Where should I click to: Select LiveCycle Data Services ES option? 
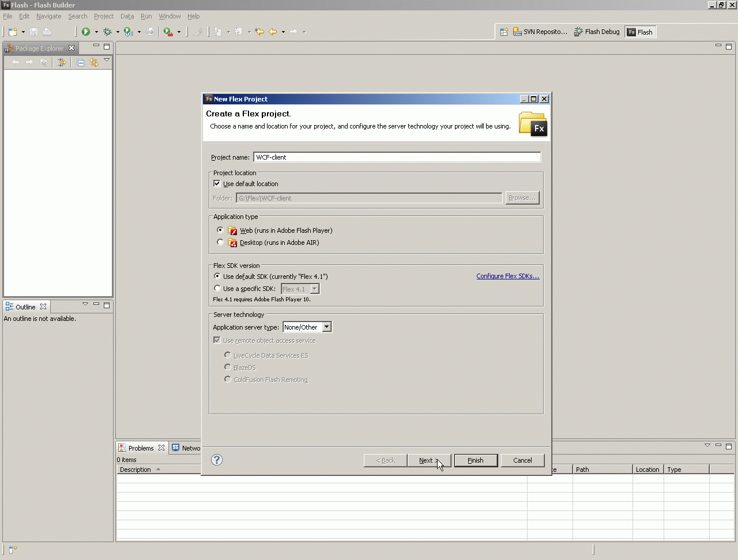(x=227, y=355)
